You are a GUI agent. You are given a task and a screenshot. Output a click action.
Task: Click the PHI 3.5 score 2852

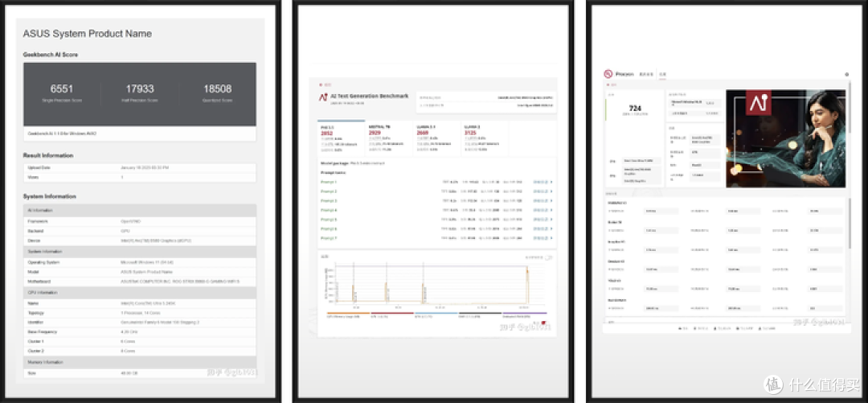coord(326,133)
